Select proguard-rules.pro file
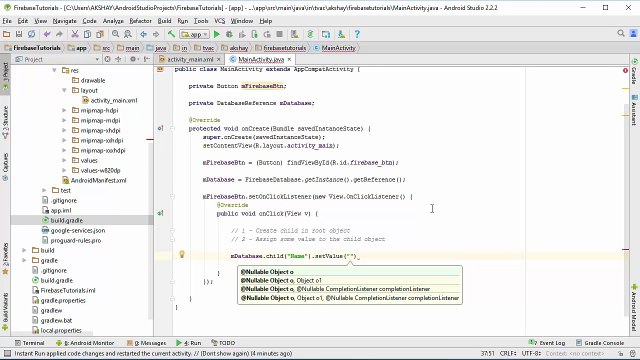 click(71, 241)
